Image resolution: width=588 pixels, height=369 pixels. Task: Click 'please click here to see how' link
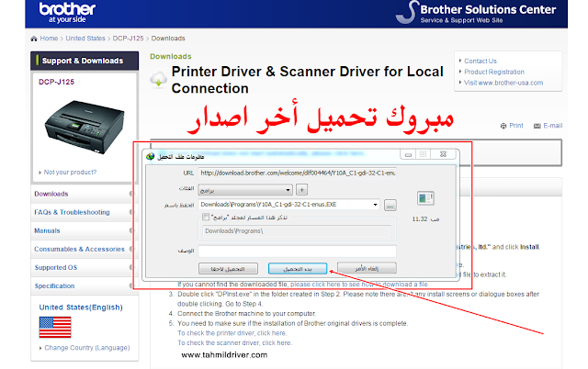(359, 285)
